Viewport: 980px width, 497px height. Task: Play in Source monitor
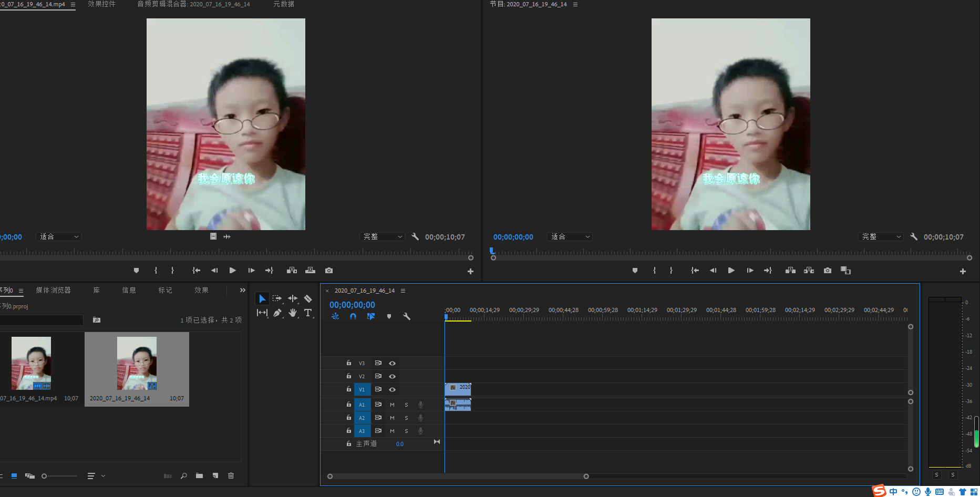tap(232, 270)
